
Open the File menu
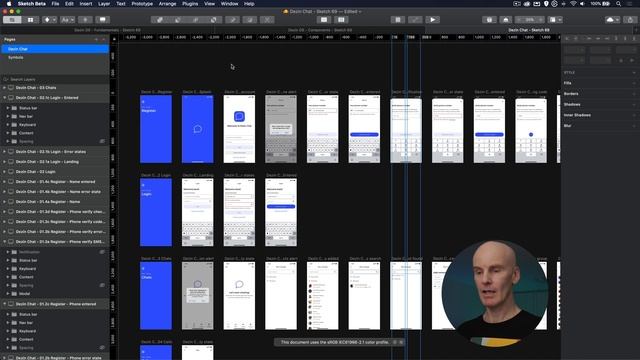tap(55, 4)
